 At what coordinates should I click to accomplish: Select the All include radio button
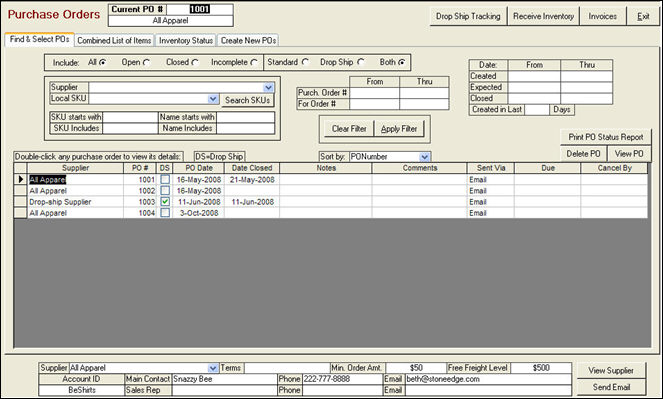click(x=103, y=63)
